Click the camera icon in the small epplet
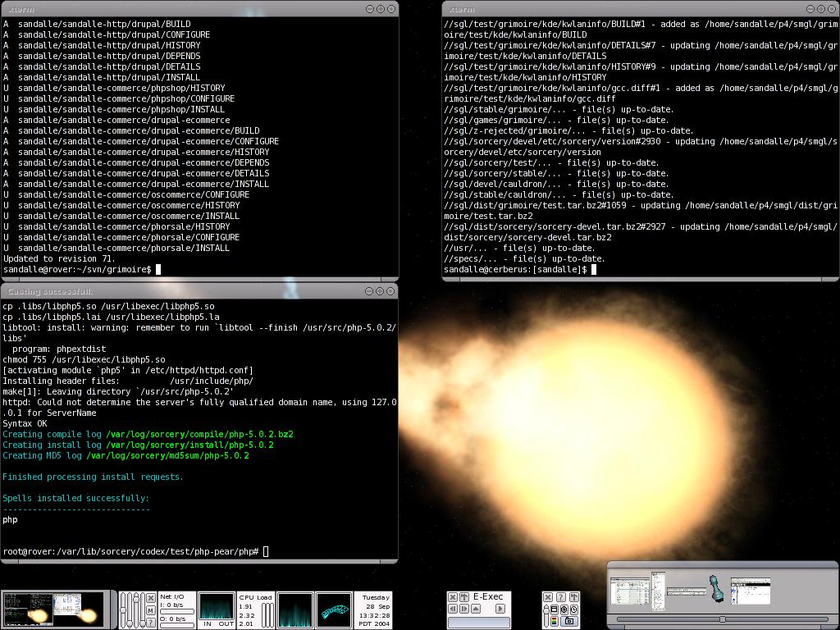Viewport: 840px width, 630px height. pyautogui.click(x=569, y=621)
